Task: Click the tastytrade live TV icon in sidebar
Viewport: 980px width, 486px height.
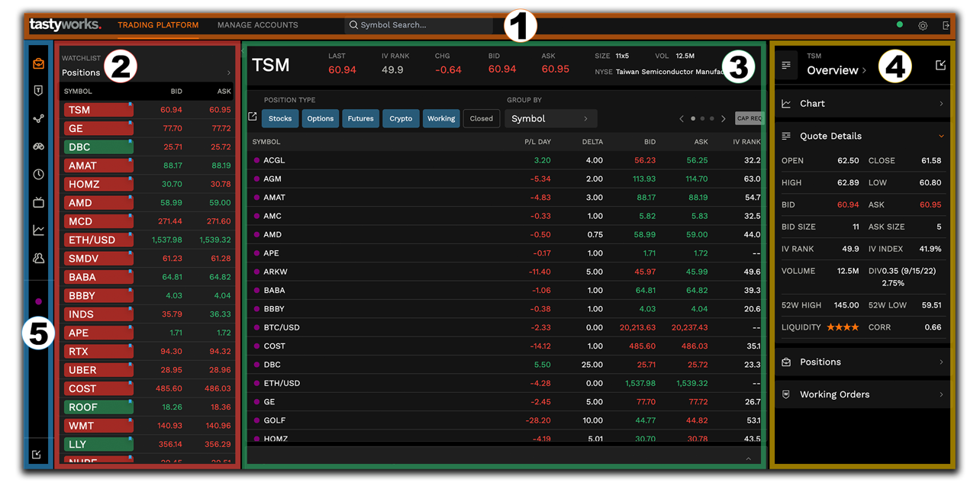Action: [x=37, y=202]
